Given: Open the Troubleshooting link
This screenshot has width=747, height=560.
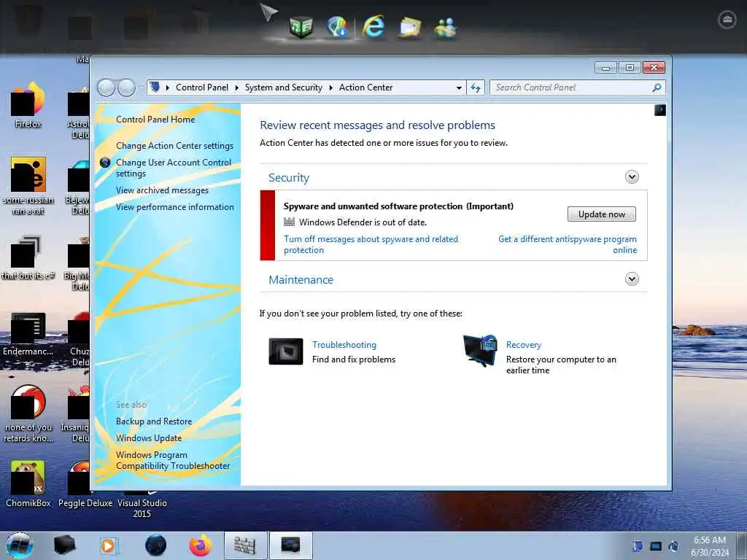Looking at the screenshot, I should click(344, 345).
